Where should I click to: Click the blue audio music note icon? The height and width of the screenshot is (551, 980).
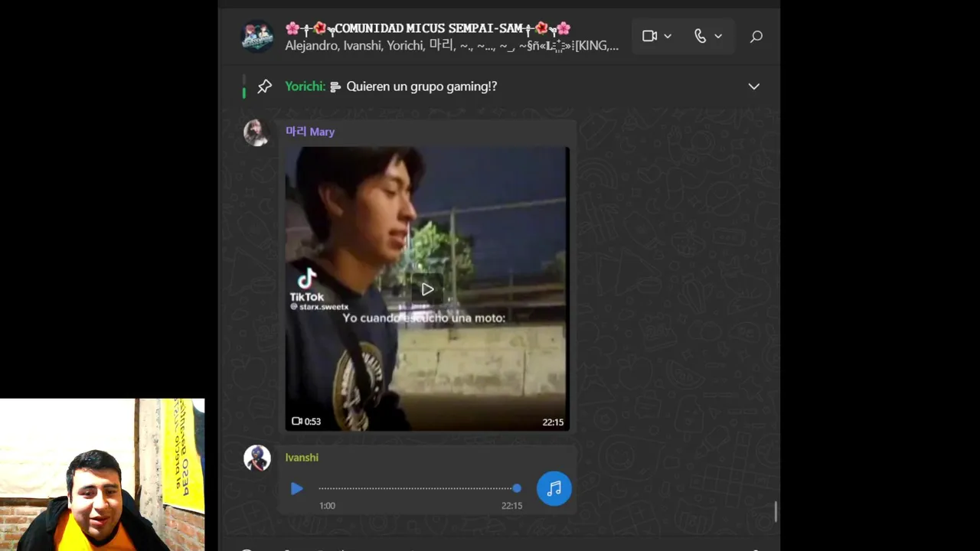[554, 488]
